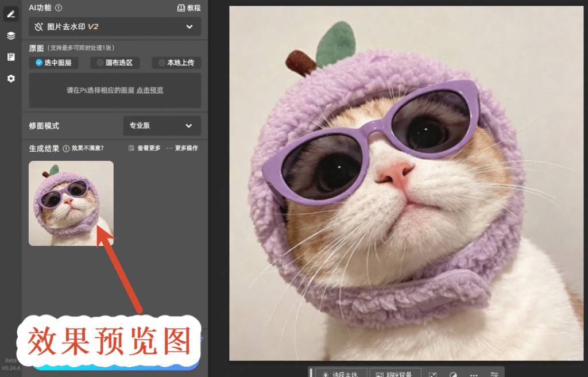Viewport: 588px width, 377px height.
Task: Open the sliders properties icon in bottom bar
Action: (x=494, y=375)
